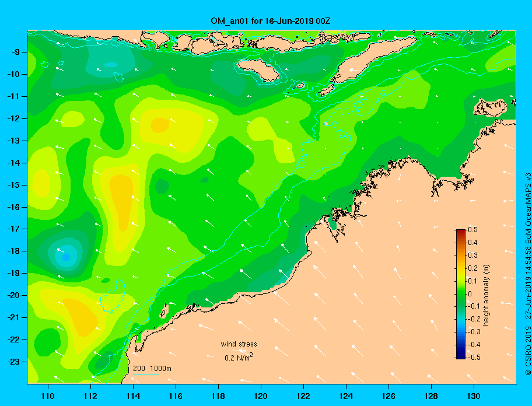
Task: Click the longitude axis label '122'
Action: (303, 396)
